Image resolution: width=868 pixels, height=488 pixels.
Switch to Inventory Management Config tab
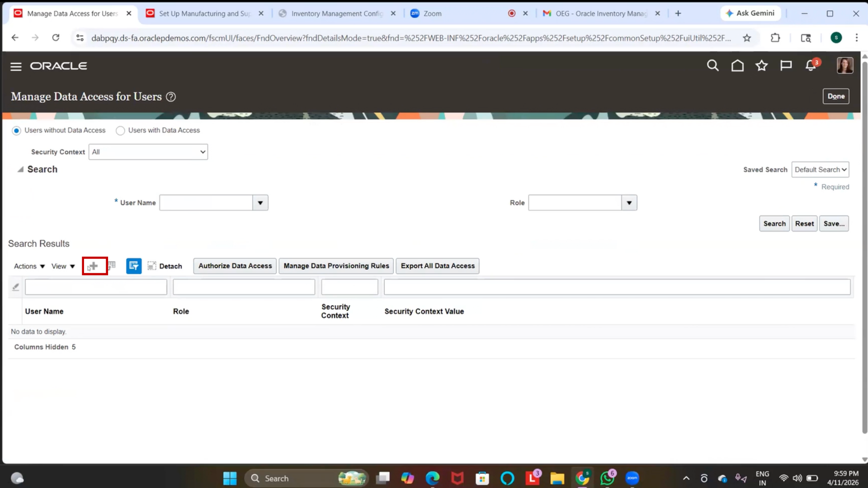(337, 14)
